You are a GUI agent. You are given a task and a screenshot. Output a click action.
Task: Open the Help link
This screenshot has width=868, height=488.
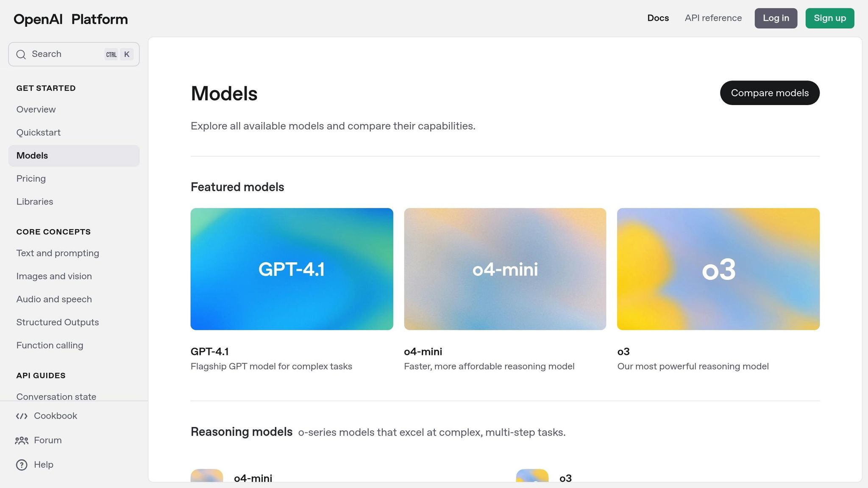(x=44, y=465)
